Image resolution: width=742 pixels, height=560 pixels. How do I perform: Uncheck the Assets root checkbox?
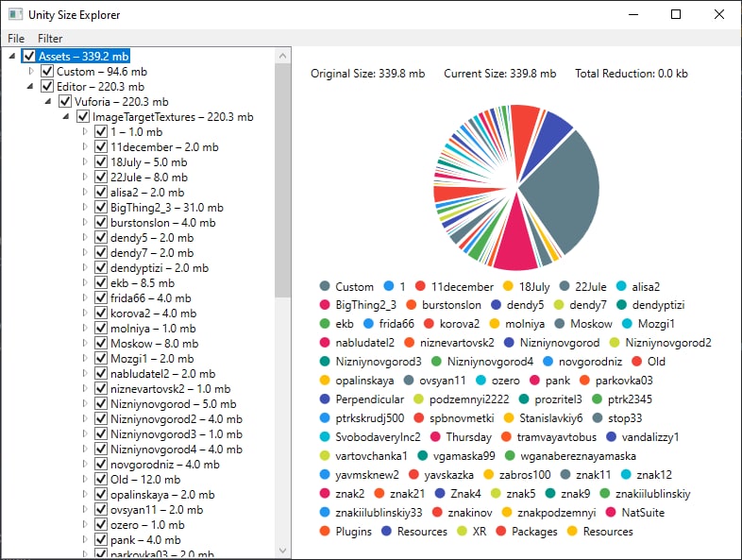[29, 57]
